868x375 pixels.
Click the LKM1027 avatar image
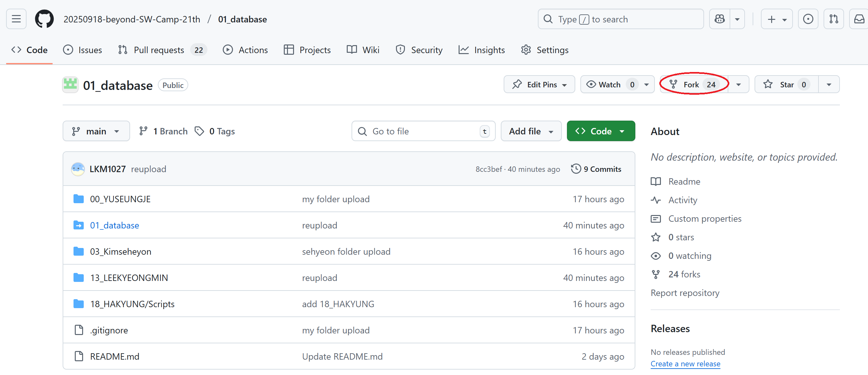click(x=78, y=169)
